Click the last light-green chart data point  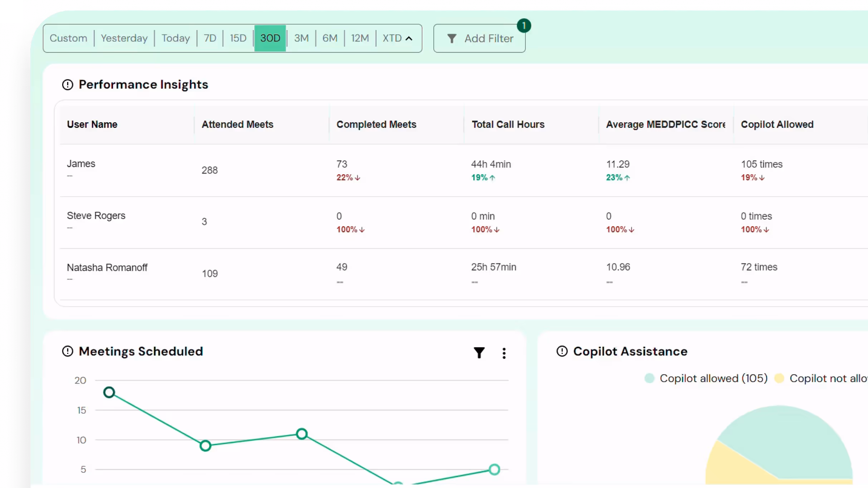(494, 469)
